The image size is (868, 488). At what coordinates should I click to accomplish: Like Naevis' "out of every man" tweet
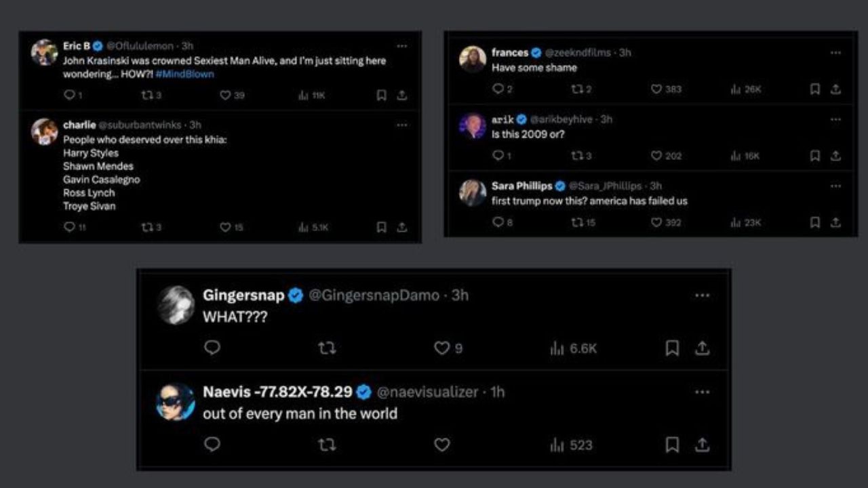tap(442, 445)
